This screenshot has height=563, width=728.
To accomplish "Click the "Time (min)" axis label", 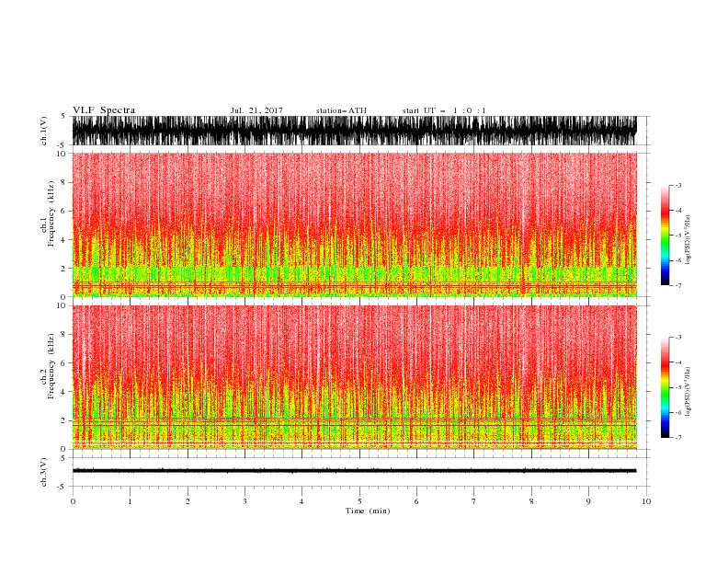I will click(x=368, y=511).
